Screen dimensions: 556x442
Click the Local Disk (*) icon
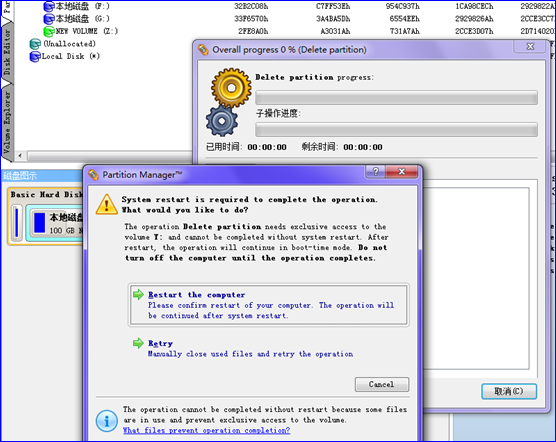35,57
